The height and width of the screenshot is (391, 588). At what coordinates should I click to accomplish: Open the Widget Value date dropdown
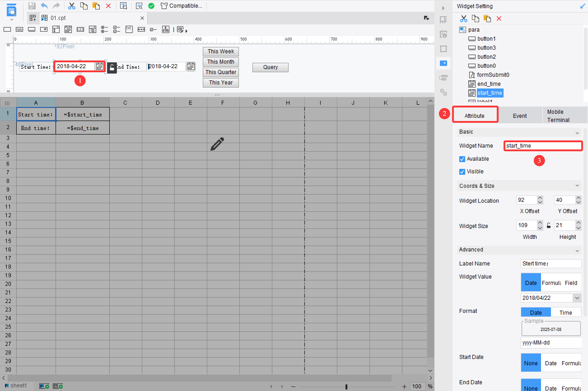pyautogui.click(x=577, y=298)
